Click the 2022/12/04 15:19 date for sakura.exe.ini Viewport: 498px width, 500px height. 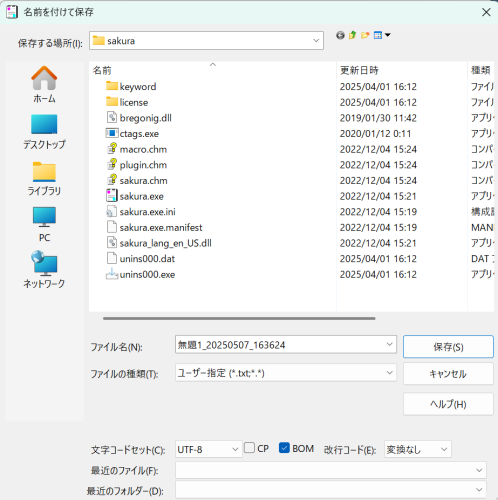(378, 212)
